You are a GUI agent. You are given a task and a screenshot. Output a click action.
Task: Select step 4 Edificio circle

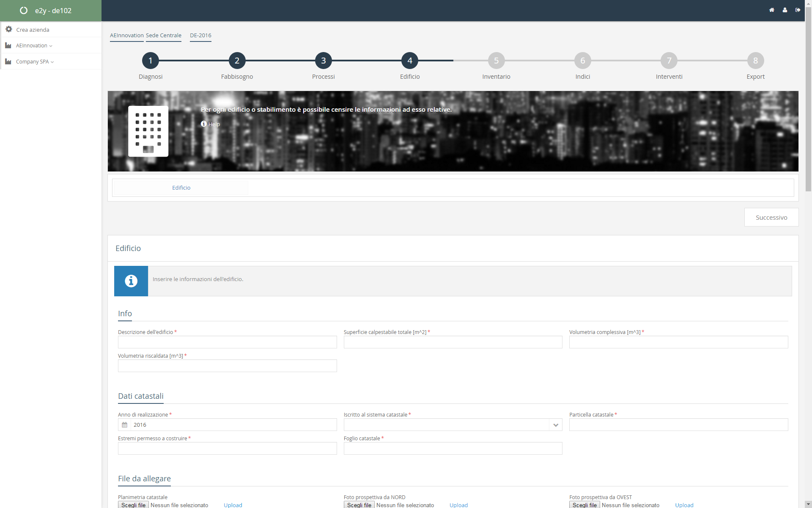click(x=410, y=61)
